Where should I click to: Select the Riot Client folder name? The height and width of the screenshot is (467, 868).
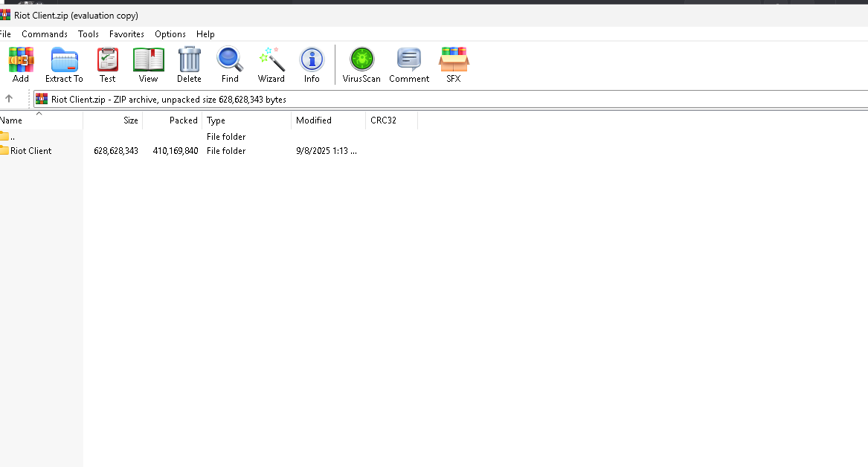pyautogui.click(x=31, y=150)
